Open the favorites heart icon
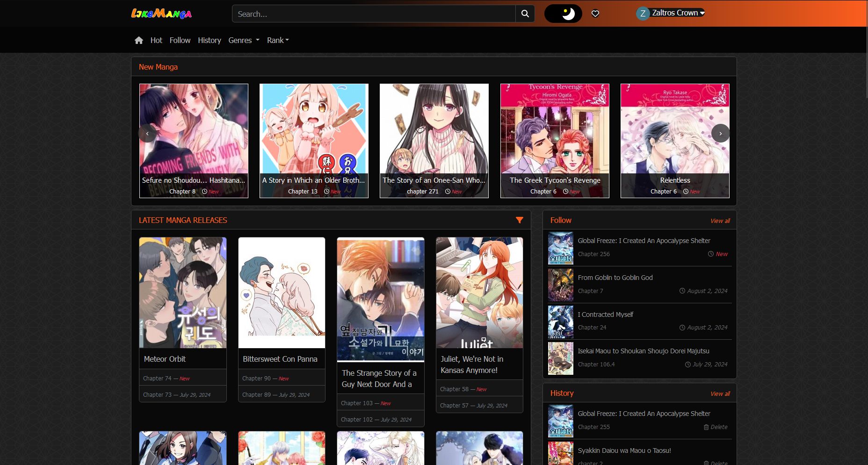The image size is (868, 465). (x=595, y=14)
